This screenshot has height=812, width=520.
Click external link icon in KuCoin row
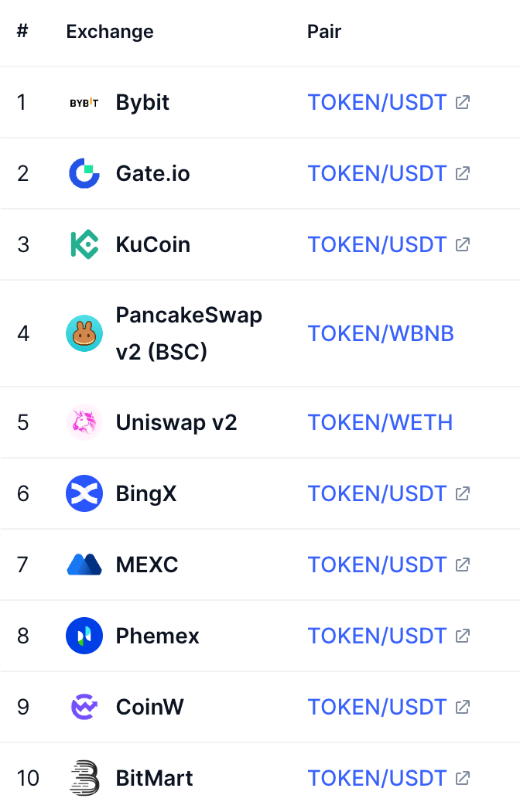(x=463, y=244)
